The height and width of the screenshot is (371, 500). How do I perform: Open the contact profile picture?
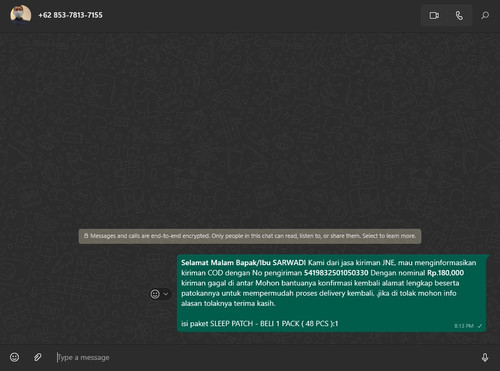(x=21, y=15)
